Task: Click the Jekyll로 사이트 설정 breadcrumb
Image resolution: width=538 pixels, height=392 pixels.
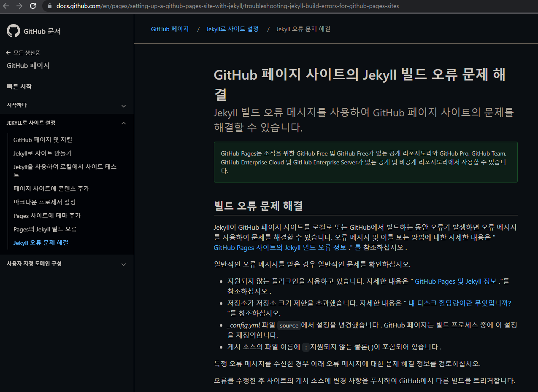Action: (233, 29)
